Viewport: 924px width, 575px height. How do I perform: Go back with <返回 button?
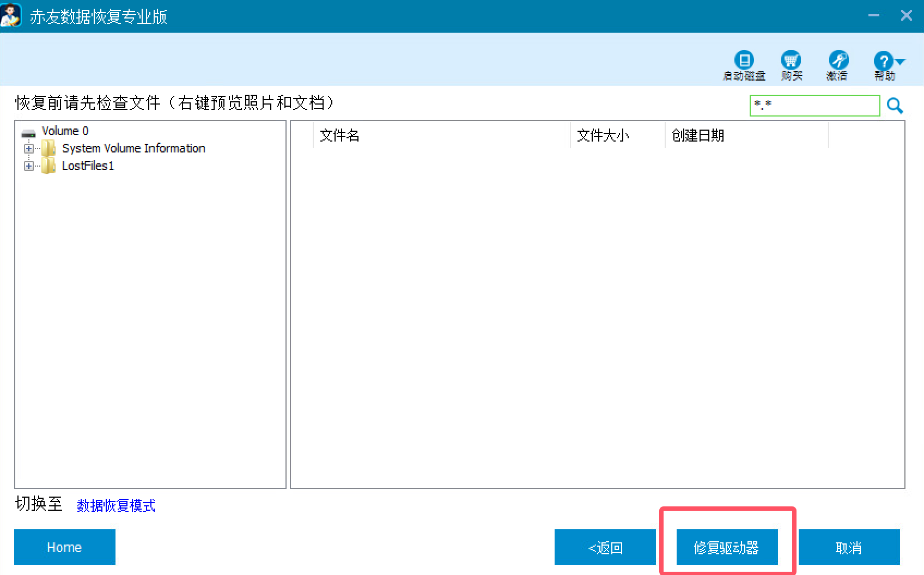[605, 547]
